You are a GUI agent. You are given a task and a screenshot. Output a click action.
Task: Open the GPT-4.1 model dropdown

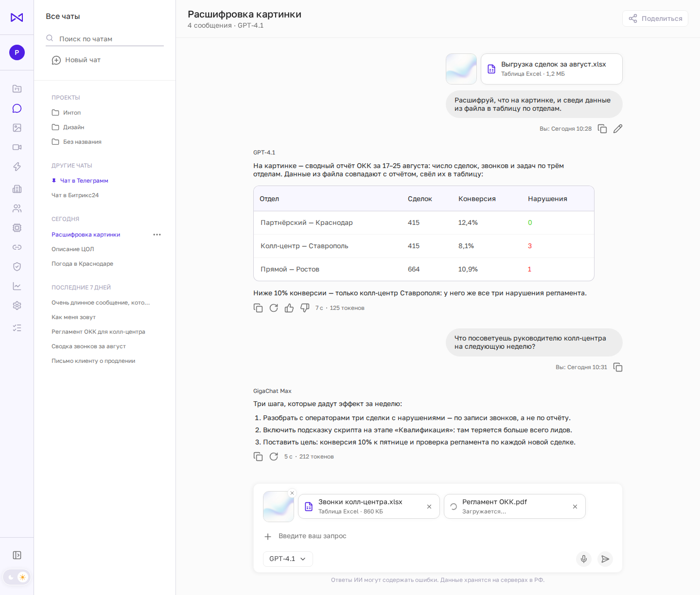288,559
